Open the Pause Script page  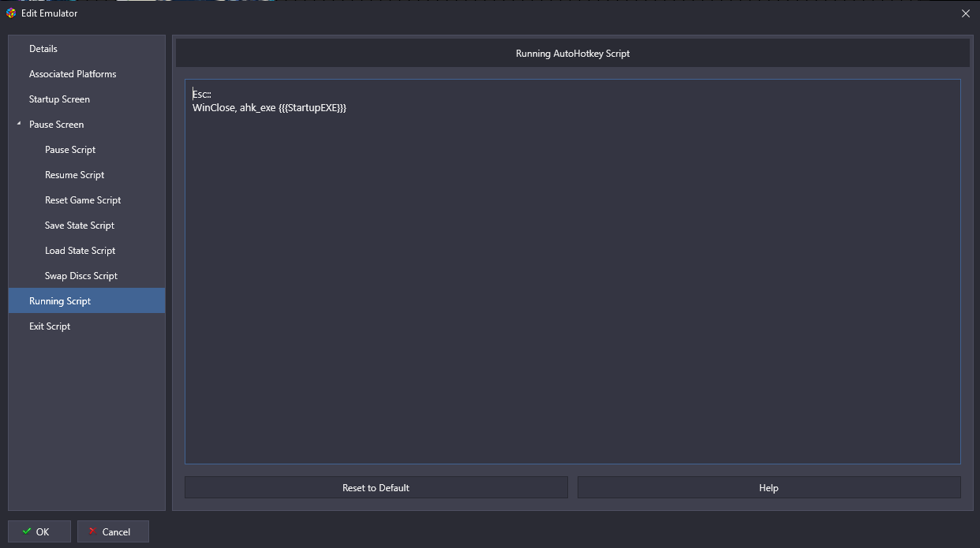[x=70, y=150]
